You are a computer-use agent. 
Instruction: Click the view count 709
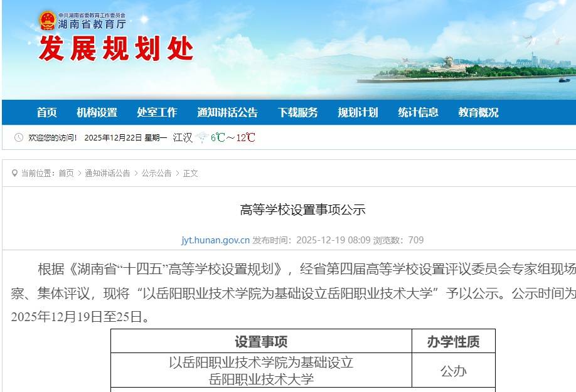point(416,240)
